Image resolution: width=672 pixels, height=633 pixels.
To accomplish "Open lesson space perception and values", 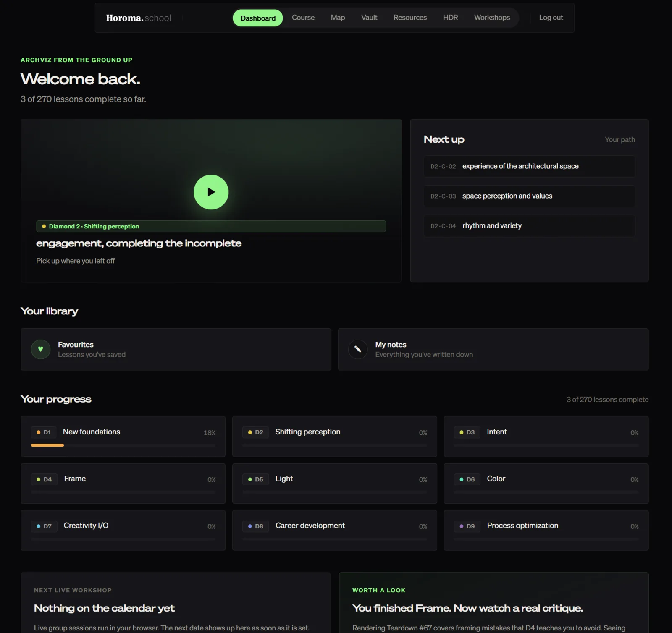I will [529, 196].
